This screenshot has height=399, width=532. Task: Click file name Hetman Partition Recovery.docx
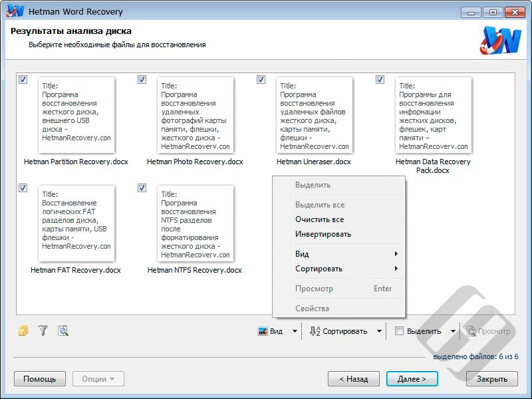click(x=76, y=162)
